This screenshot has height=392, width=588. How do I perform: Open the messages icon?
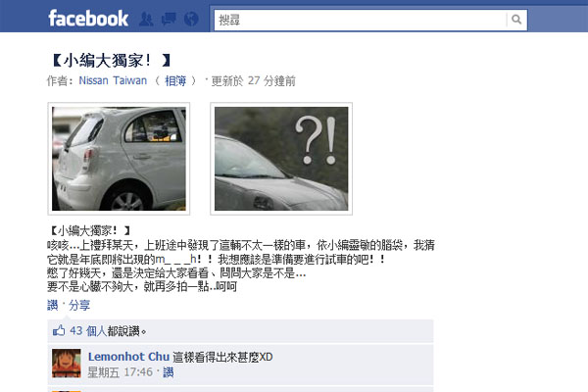pyautogui.click(x=169, y=19)
